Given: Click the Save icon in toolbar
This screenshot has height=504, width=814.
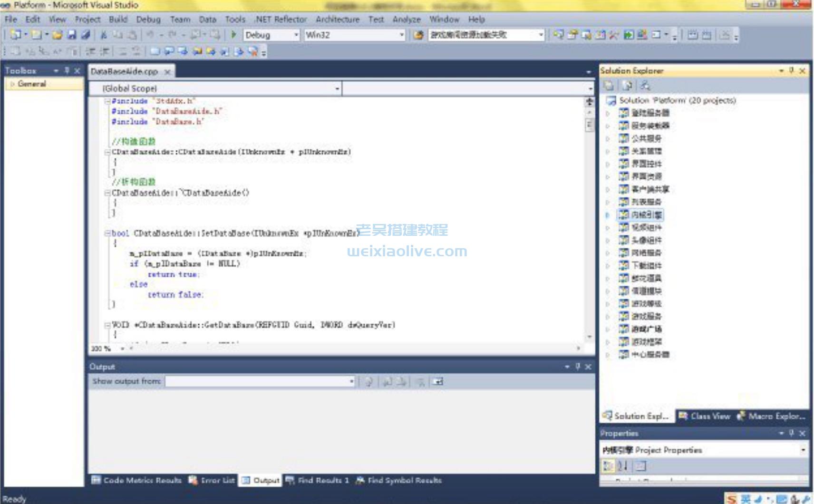Looking at the screenshot, I should 72,35.
